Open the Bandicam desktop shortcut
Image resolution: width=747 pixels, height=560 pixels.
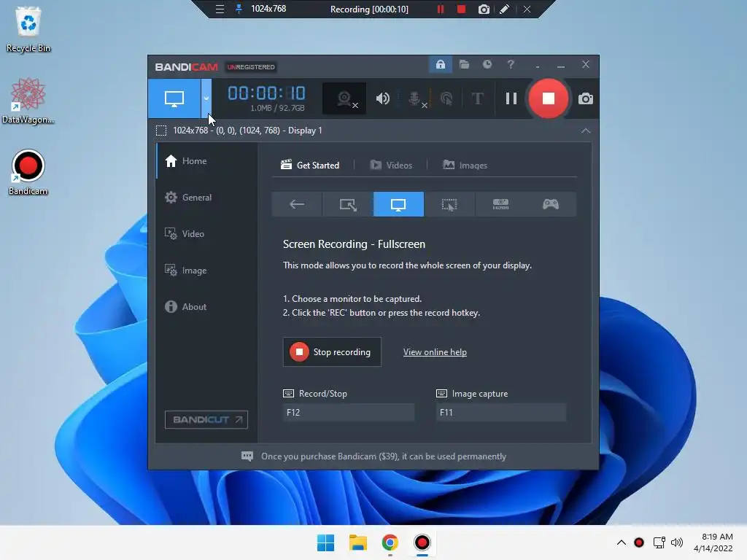click(x=28, y=172)
